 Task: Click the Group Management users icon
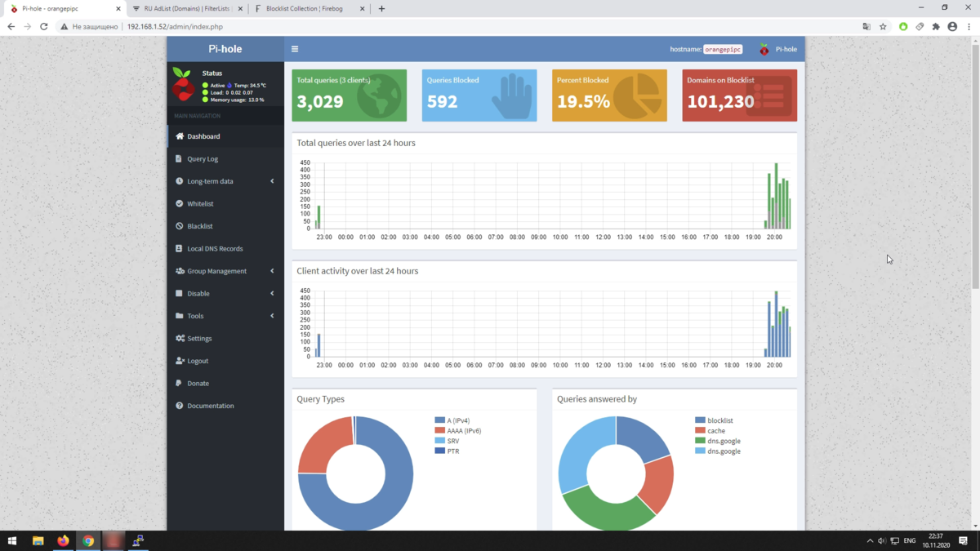[x=180, y=271]
